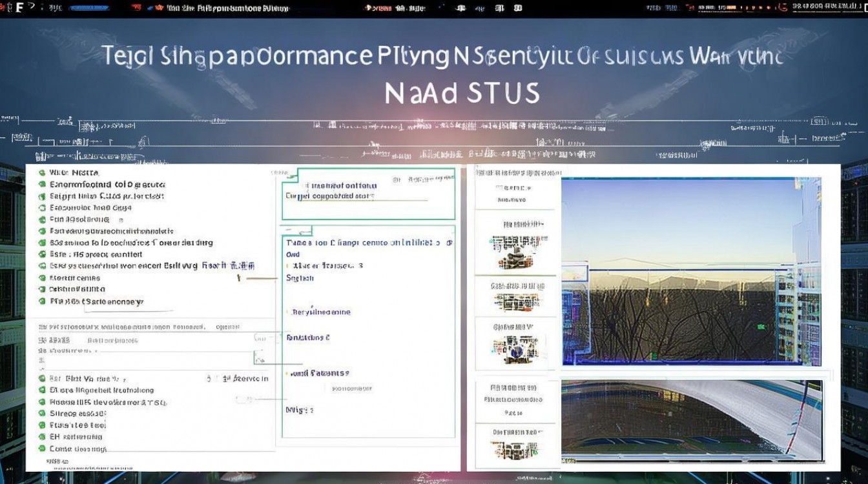Image resolution: width=868 pixels, height=484 pixels.
Task: Click the "F" logo icon in top bar
Action: [x=19, y=8]
